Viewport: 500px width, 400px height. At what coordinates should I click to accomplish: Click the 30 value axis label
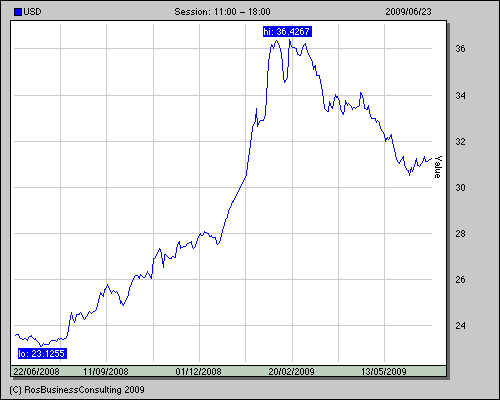tap(460, 188)
